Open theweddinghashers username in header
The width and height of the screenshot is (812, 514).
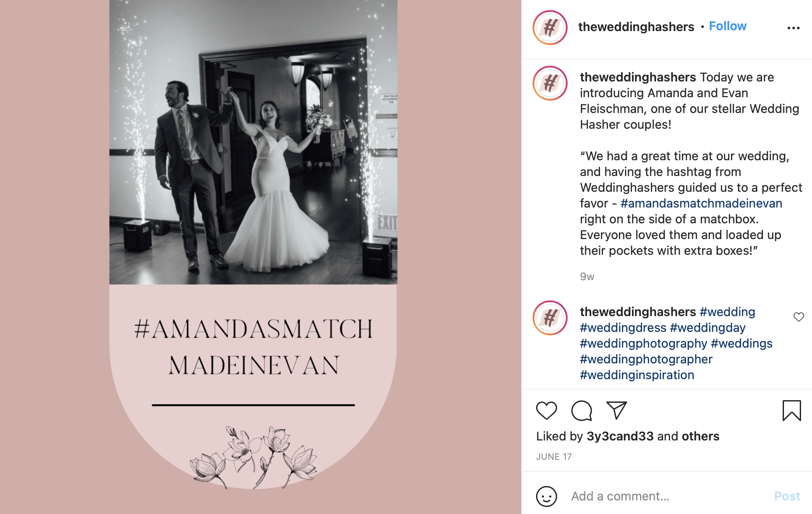coord(636,27)
